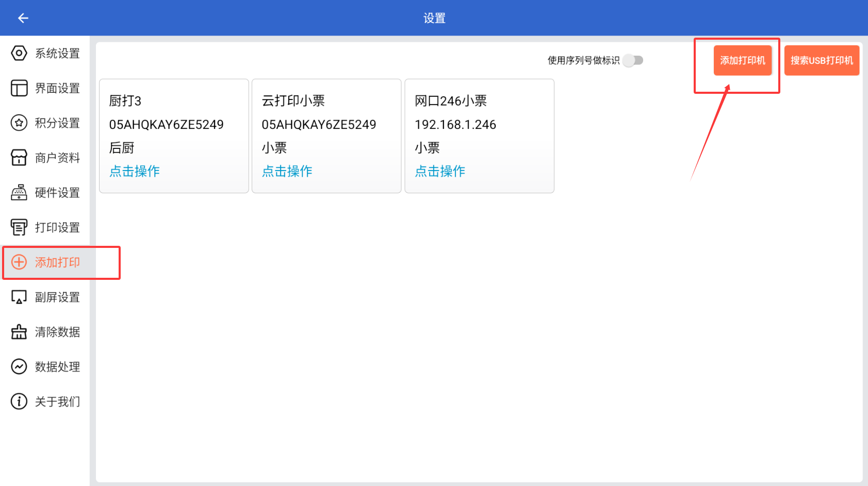Open 系统设置 via its gear icon
868x486 pixels.
19,53
